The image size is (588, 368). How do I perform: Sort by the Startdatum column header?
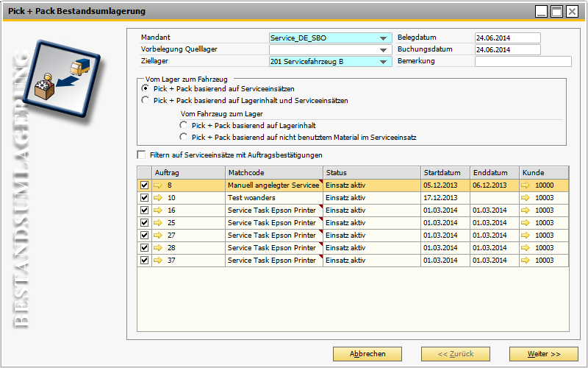(x=445, y=172)
